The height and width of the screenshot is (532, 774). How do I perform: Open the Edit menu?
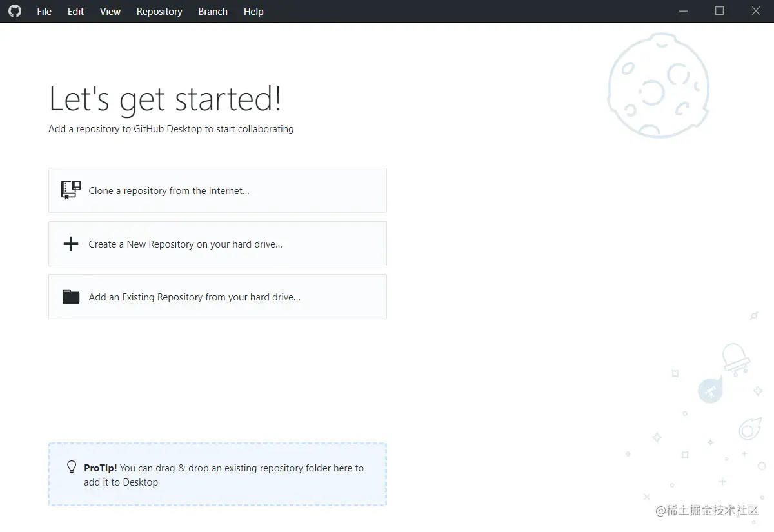pos(75,12)
